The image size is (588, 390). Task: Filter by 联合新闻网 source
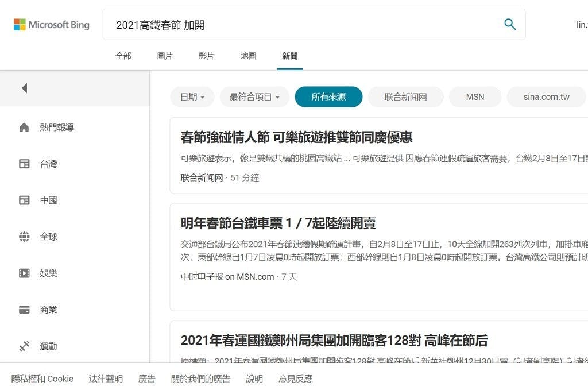(406, 97)
